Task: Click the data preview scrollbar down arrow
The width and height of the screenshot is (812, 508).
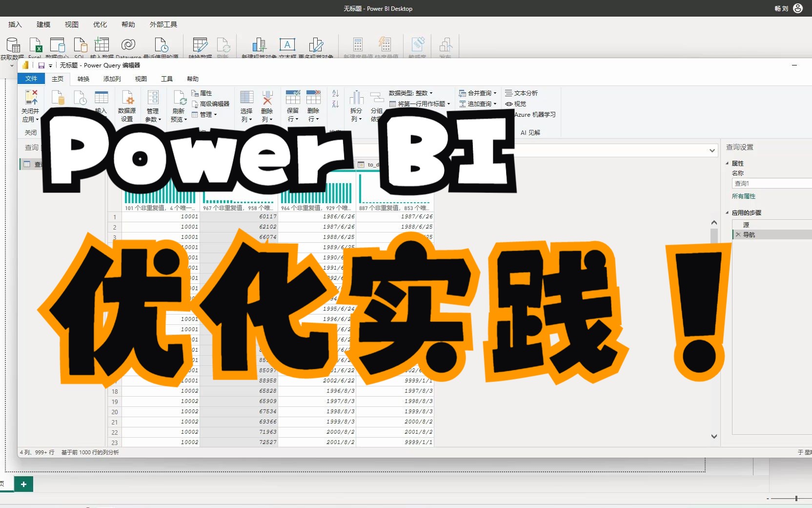Action: click(x=714, y=436)
